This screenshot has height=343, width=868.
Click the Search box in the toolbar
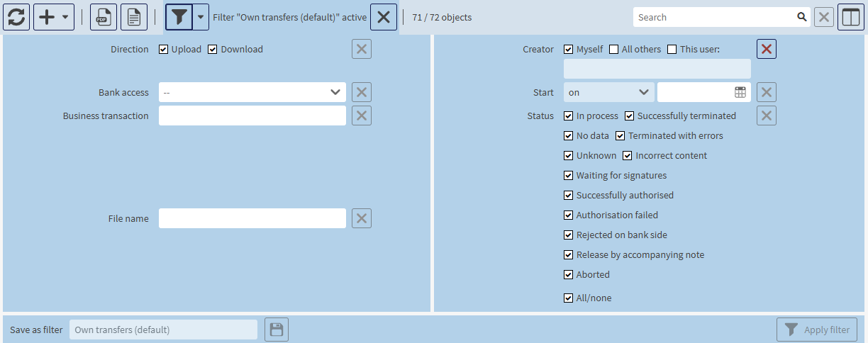coord(715,17)
